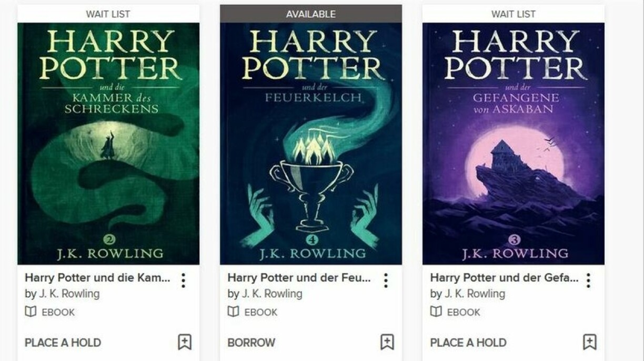Open title link Harry Potter und der Gefa...
The height and width of the screenshot is (361, 644).
[504, 278]
